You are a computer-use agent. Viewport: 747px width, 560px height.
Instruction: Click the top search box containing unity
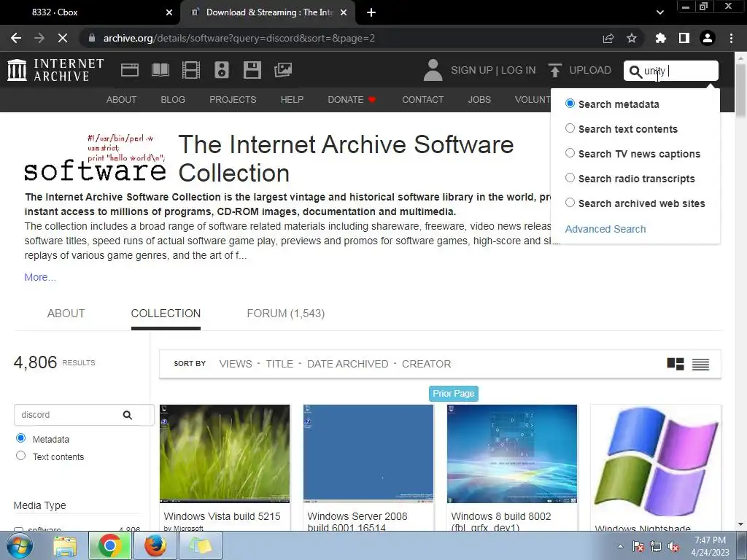point(671,71)
